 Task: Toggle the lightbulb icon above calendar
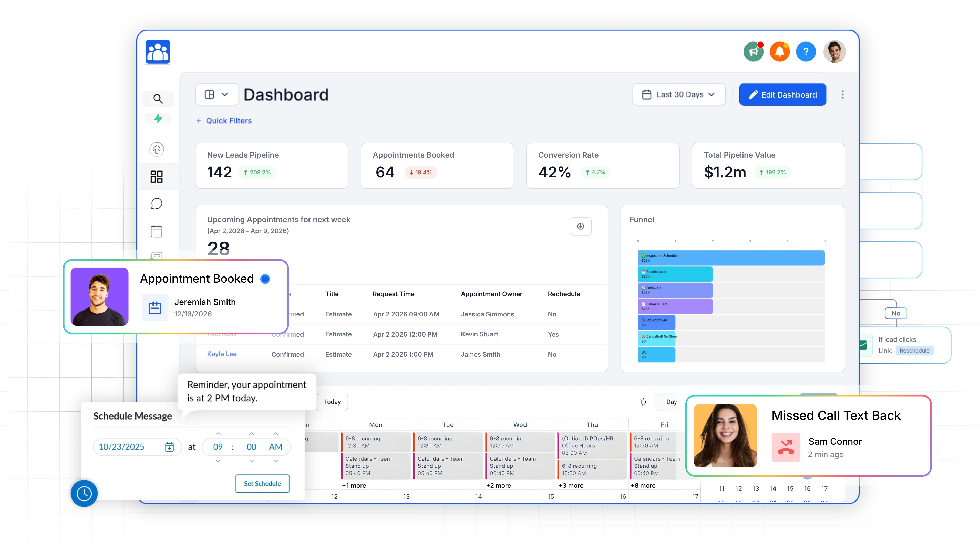(643, 402)
